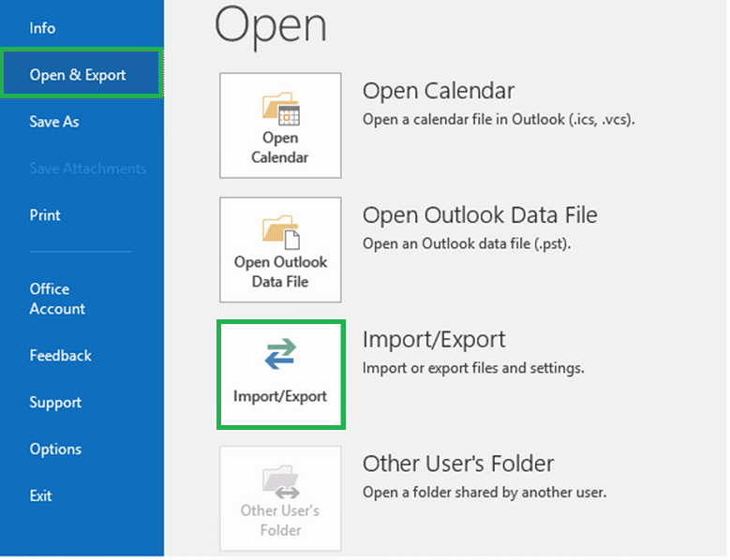
Task: Go to Office Account
Action: pos(57,299)
